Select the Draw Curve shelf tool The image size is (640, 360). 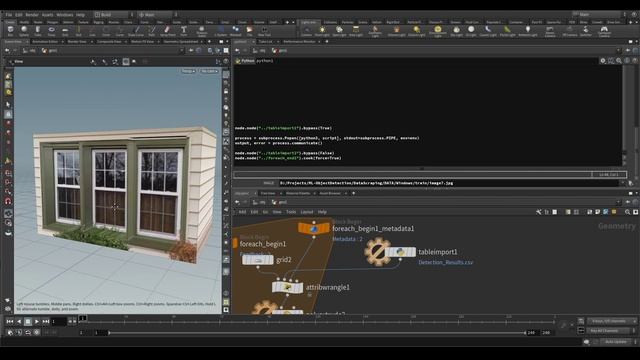tap(136, 31)
